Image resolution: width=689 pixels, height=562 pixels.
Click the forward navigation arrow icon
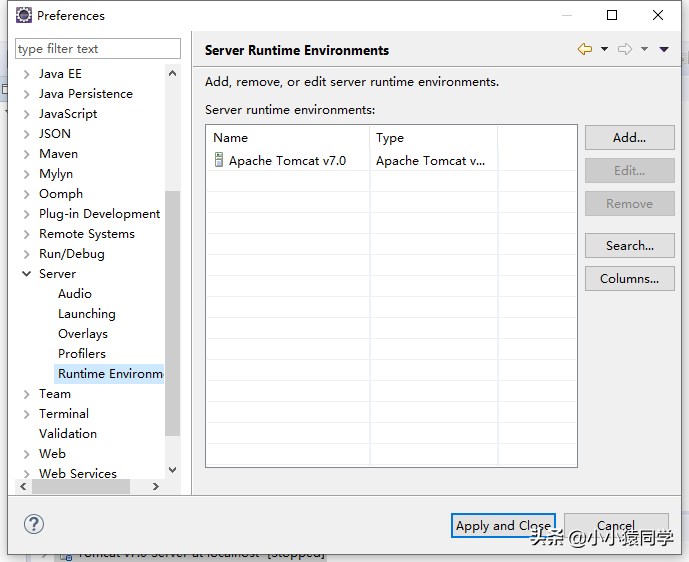[x=624, y=49]
